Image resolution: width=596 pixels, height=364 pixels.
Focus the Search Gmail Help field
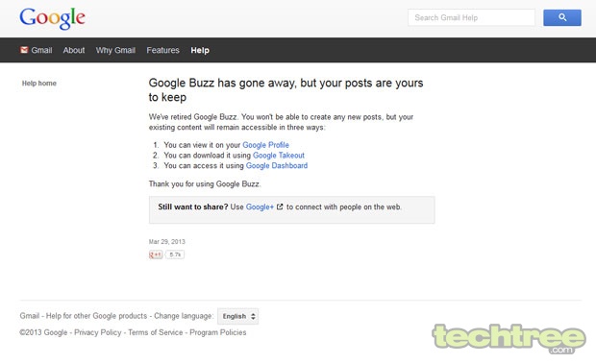[x=471, y=17]
